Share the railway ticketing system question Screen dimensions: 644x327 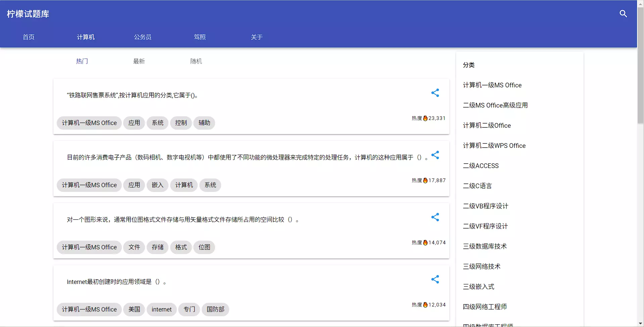tap(435, 93)
